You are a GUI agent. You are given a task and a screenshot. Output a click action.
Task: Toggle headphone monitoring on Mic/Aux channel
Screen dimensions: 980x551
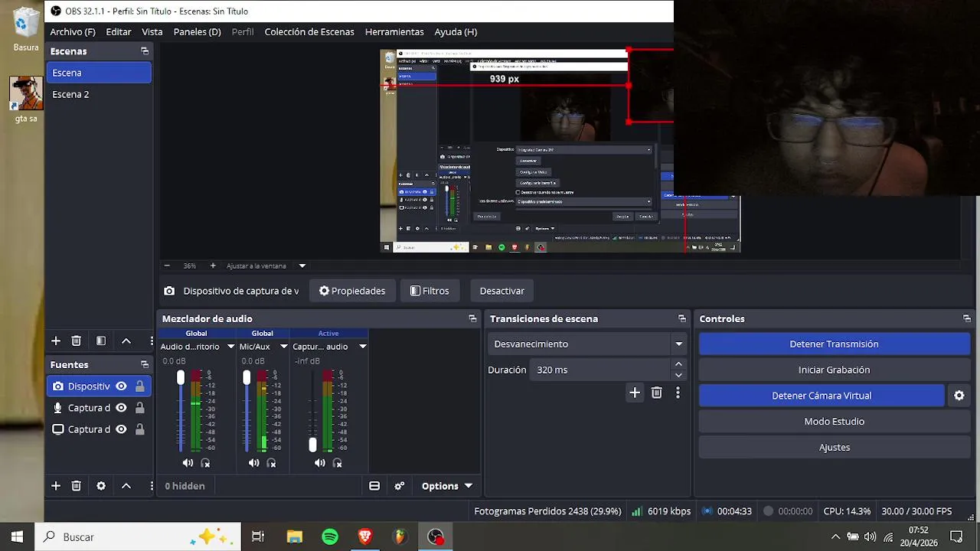pyautogui.click(x=271, y=463)
